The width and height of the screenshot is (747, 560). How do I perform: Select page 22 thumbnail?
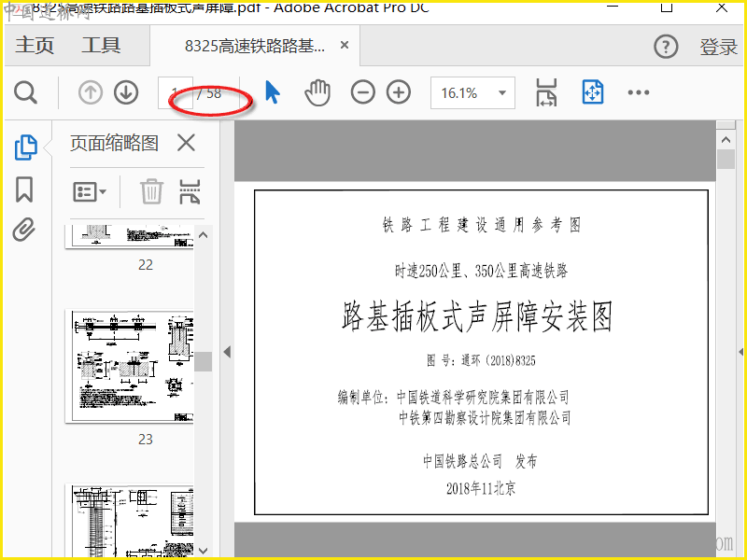point(130,237)
